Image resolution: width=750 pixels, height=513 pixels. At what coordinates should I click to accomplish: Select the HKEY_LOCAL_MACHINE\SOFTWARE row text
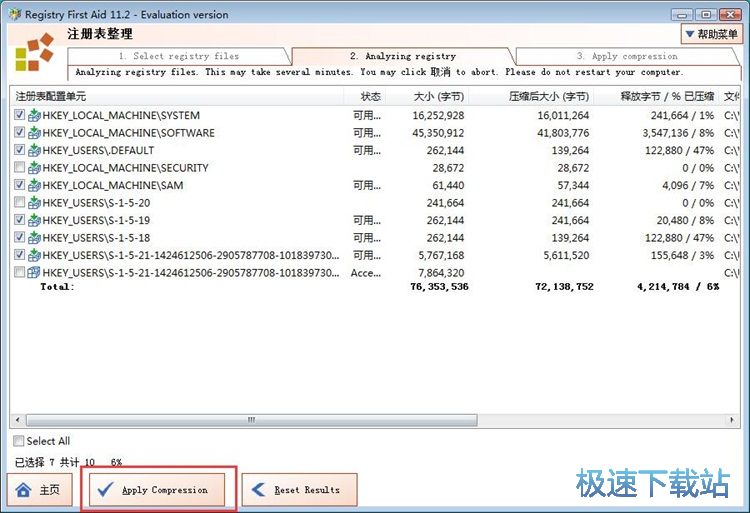[128, 133]
